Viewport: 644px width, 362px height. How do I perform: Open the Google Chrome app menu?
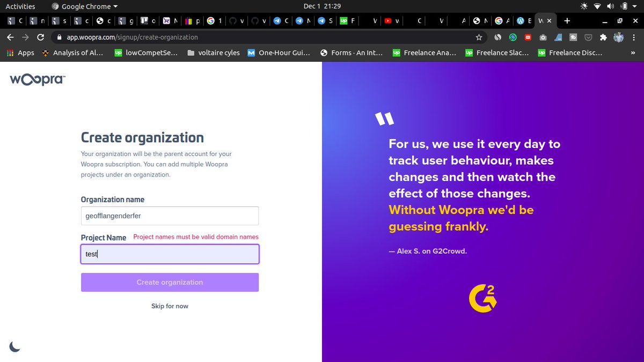point(85,6)
